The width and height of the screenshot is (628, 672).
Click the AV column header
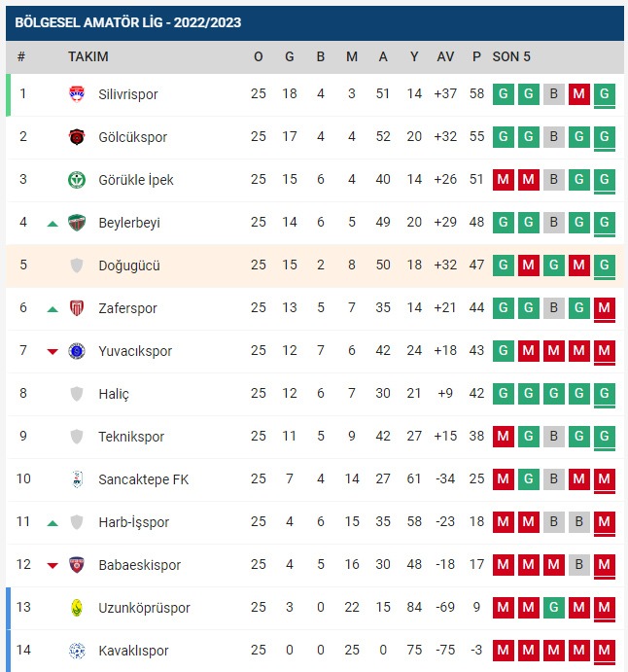[445, 56]
